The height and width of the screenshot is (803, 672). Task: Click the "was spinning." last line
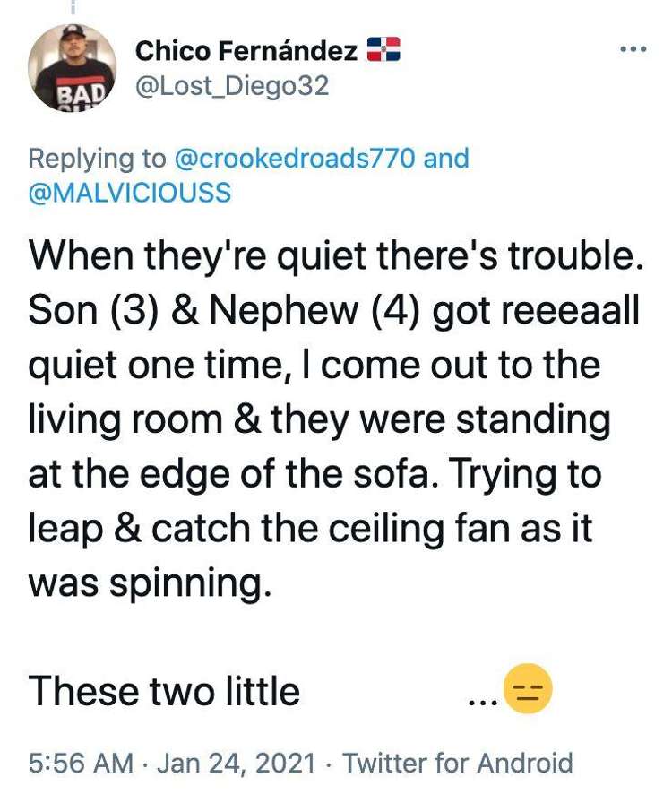tap(149, 583)
